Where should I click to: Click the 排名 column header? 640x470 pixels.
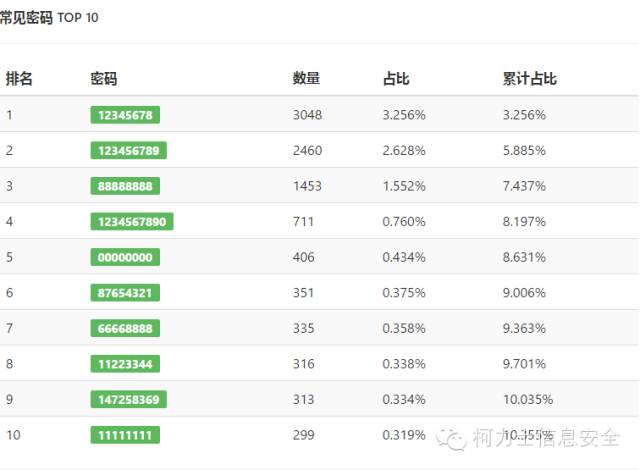click(19, 78)
